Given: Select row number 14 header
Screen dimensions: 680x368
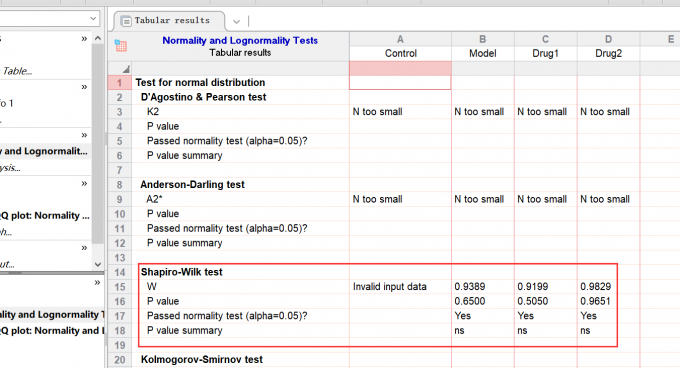Looking at the screenshot, I should tap(119, 272).
